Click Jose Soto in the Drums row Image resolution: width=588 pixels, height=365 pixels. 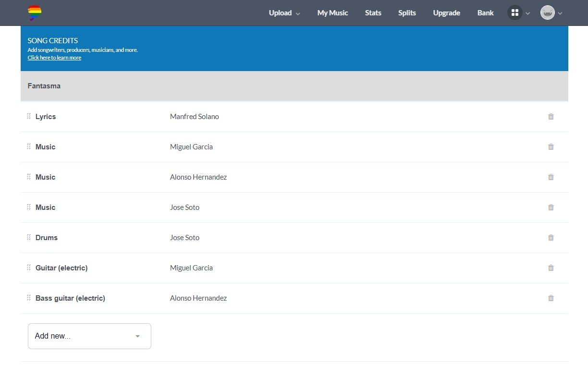(x=184, y=238)
